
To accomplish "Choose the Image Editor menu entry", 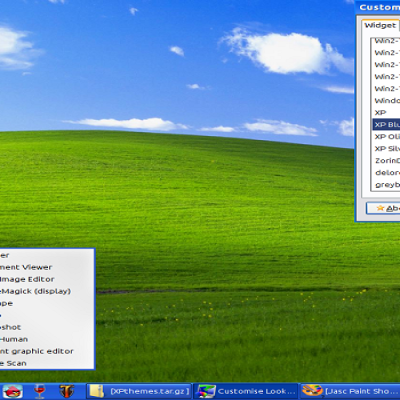I will click(47, 279).
